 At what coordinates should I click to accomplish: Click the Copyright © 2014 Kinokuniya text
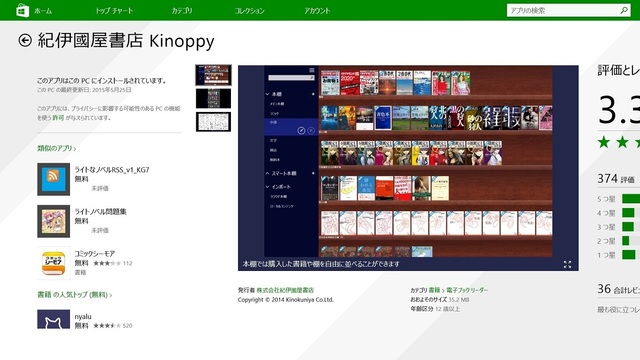pos(286,300)
